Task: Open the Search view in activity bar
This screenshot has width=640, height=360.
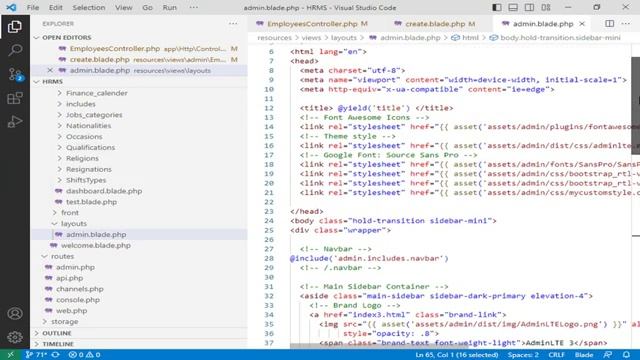Action: pyautogui.click(x=15, y=50)
